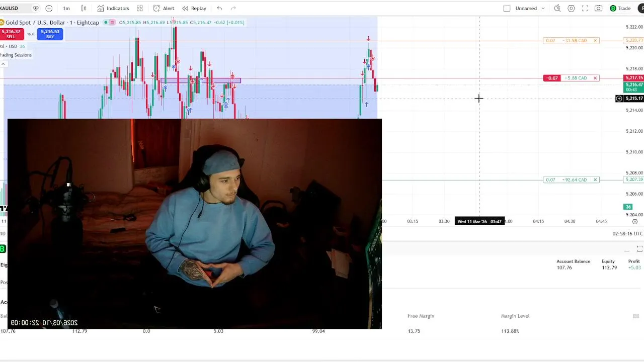Click the Account Balance 107.76 value

564,268
